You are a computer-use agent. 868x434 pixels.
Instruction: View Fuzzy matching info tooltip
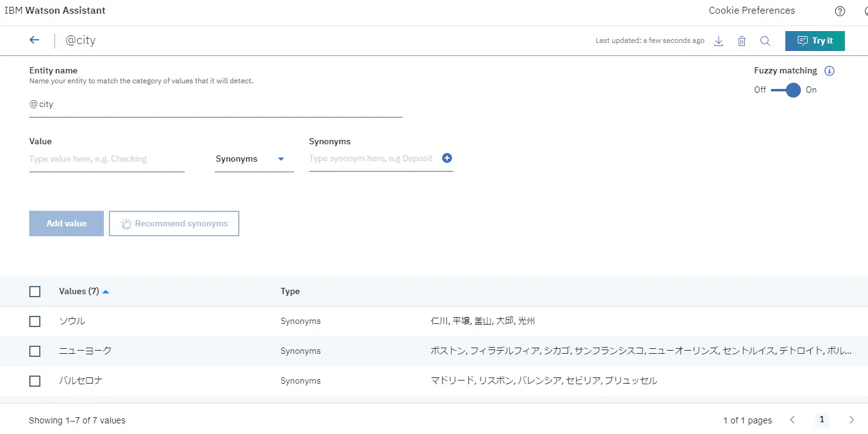click(x=829, y=70)
